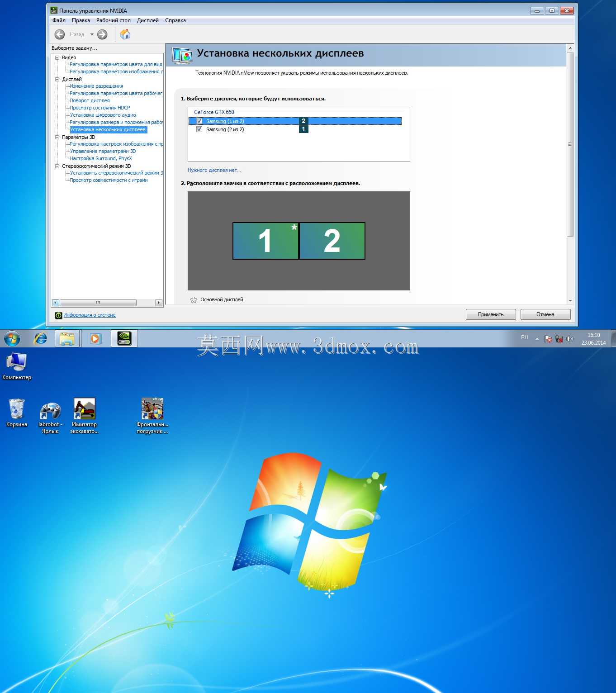
Task: Click badge 2 next to Samsung (1 из 2)
Action: point(303,121)
